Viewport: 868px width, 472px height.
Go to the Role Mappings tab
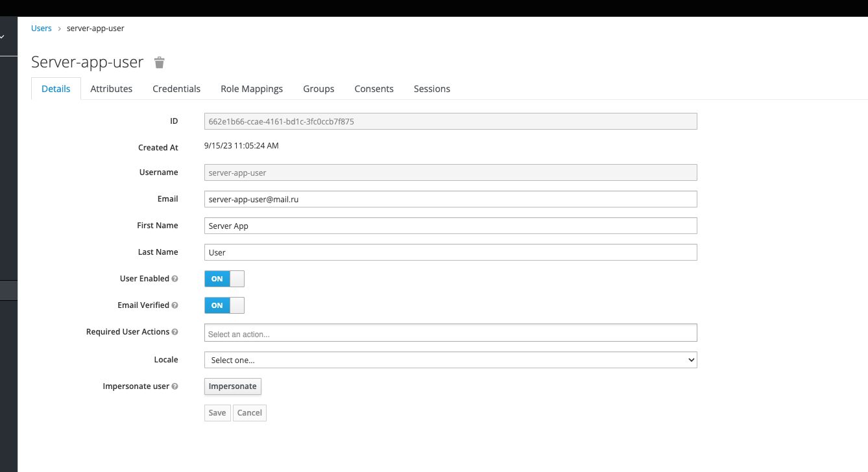252,89
